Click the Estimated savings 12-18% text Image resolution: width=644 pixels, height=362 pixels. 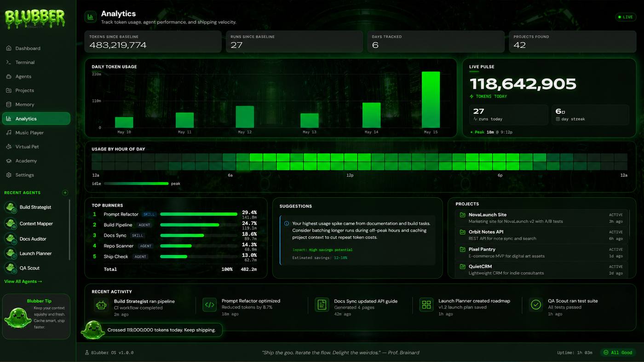click(320, 258)
